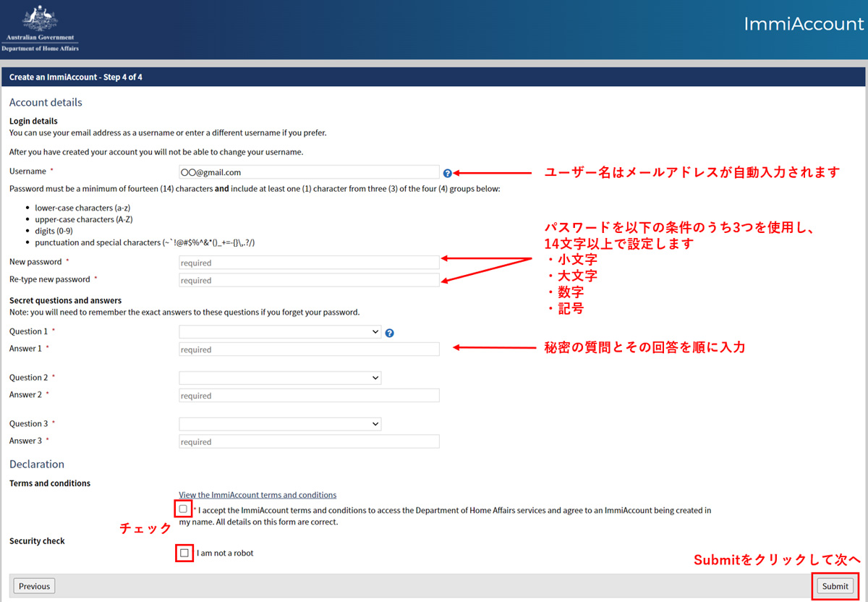Screen dimensions: 868x602
Task: Tick the accept terms and conditions checkbox
Action: click(x=183, y=509)
